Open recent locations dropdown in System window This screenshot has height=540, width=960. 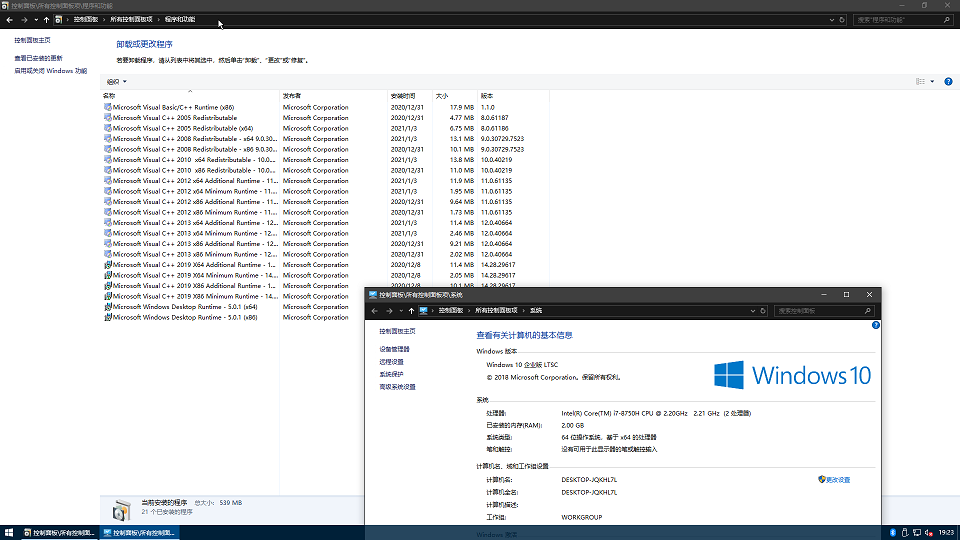click(x=400, y=311)
